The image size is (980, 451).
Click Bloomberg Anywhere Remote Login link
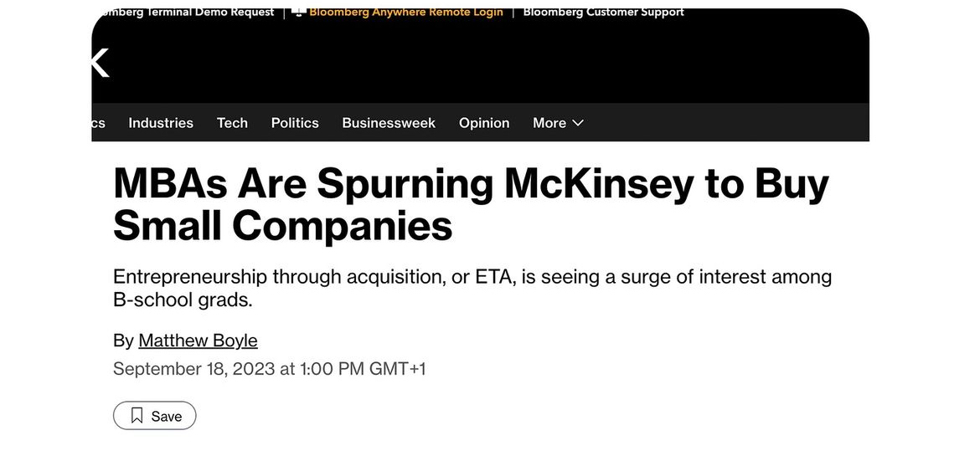click(x=406, y=12)
